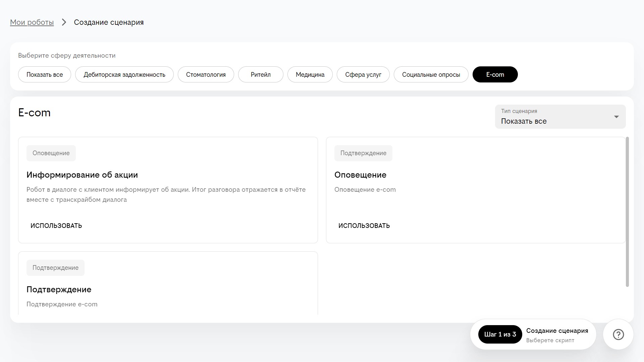Click Создание сценария label in step widget

pyautogui.click(x=557, y=330)
